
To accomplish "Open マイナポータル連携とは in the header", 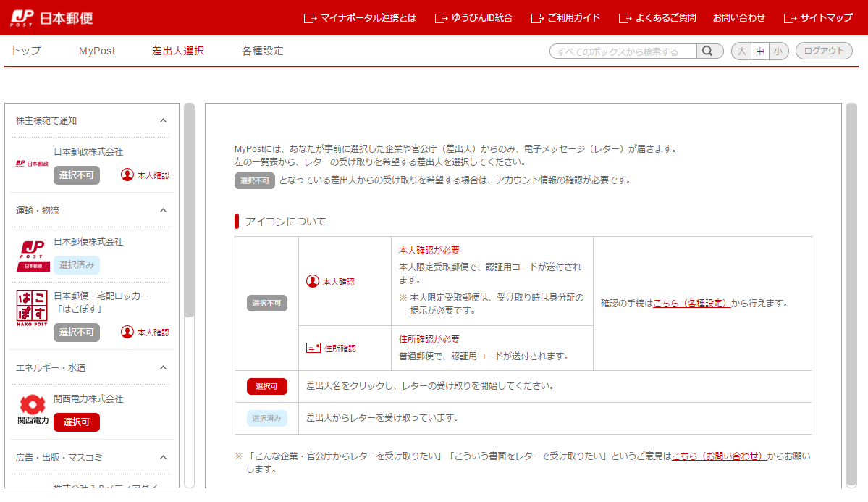I will (368, 18).
